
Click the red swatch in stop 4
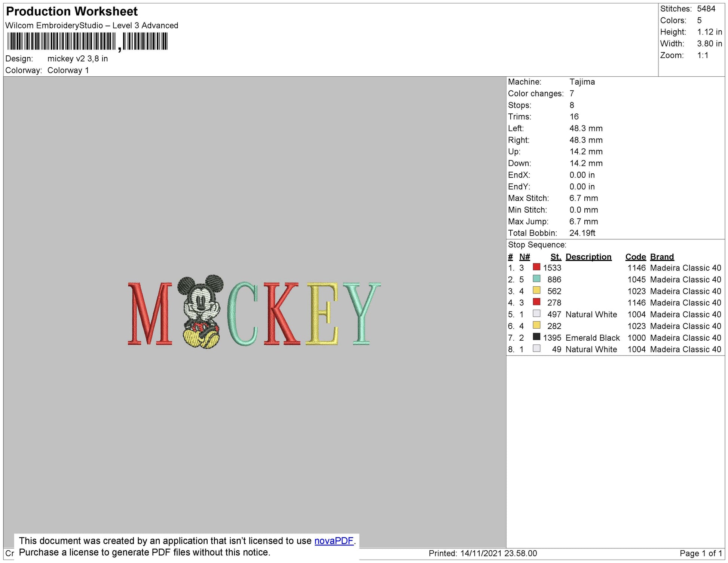[x=536, y=302]
